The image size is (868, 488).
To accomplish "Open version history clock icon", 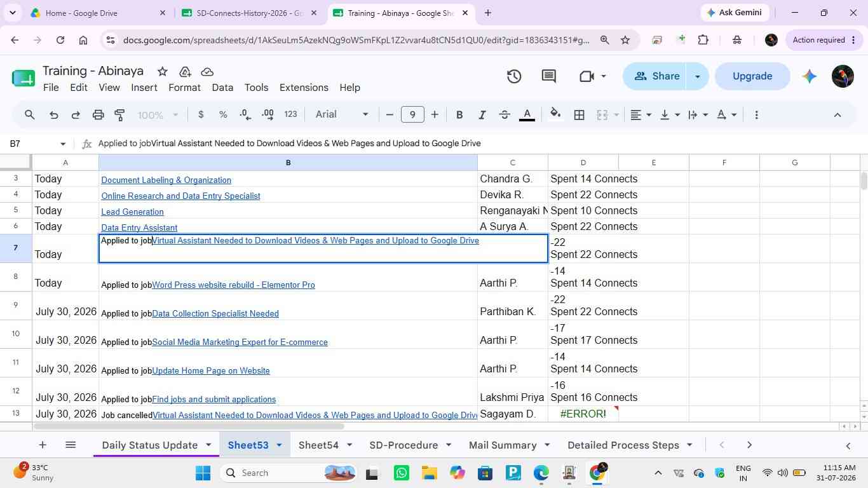I will (x=514, y=76).
